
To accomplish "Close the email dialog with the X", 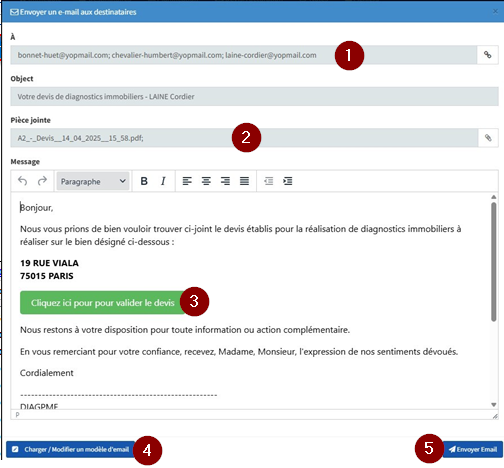I will pyautogui.click(x=495, y=11).
